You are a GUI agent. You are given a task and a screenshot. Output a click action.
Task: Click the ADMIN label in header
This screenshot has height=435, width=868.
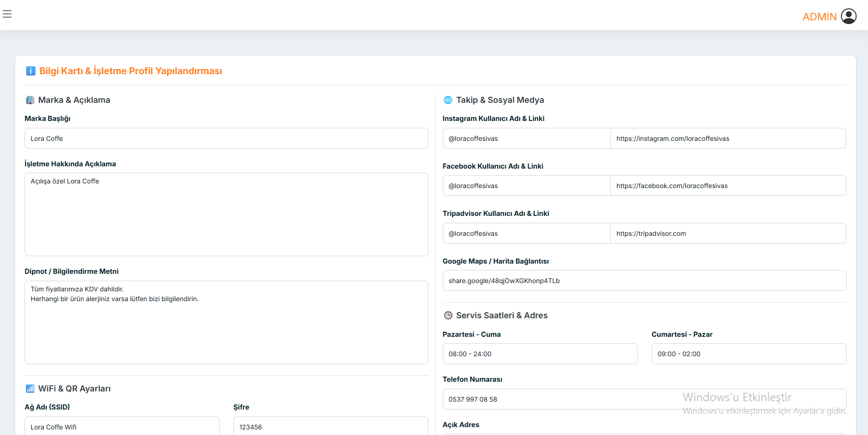(x=819, y=17)
